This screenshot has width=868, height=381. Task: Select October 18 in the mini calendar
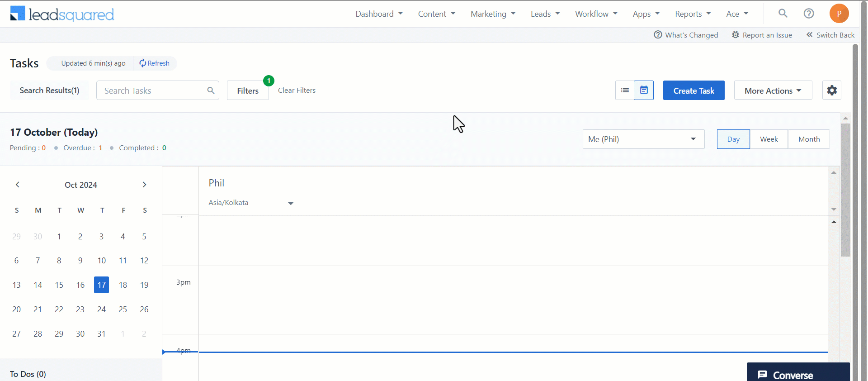point(123,285)
